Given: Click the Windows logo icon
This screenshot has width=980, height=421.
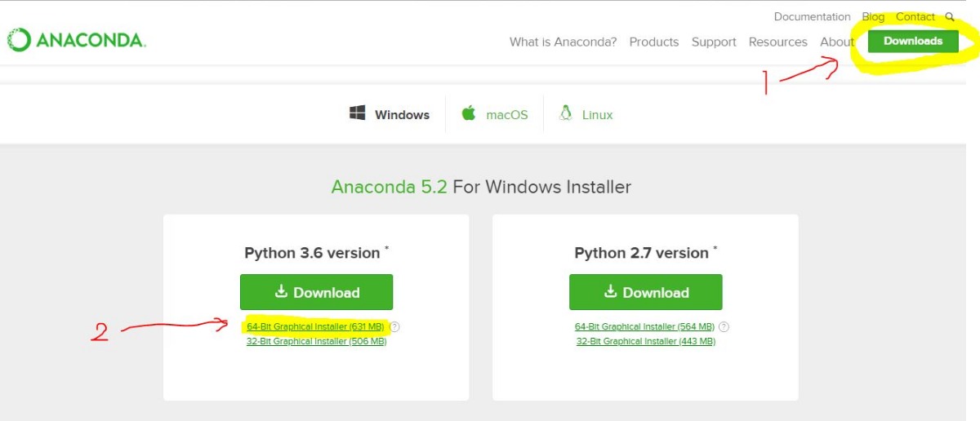Looking at the screenshot, I should click(357, 114).
